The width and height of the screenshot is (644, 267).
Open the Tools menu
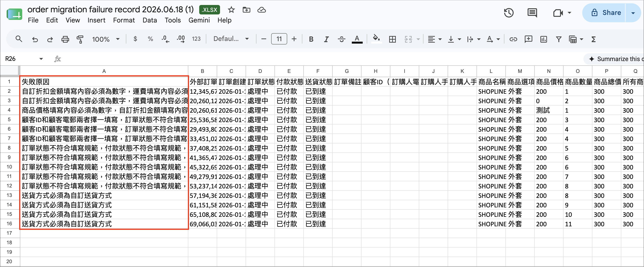172,20
